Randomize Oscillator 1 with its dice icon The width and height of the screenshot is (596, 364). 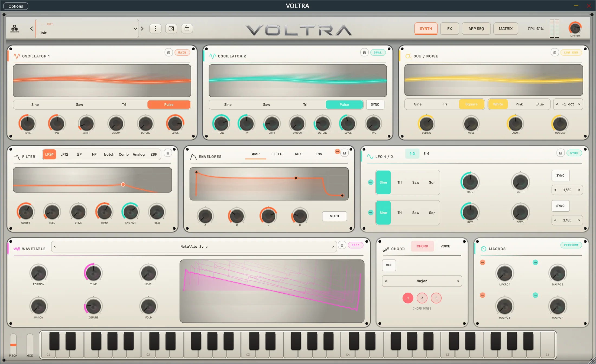169,53
